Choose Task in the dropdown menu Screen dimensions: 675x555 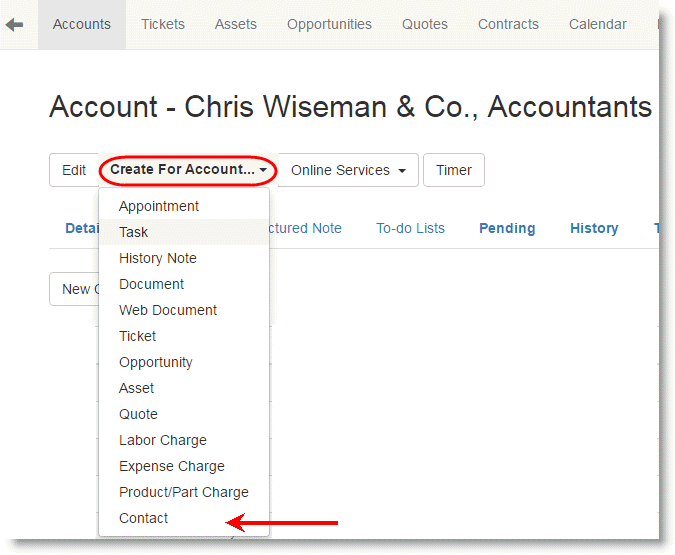coord(133,232)
